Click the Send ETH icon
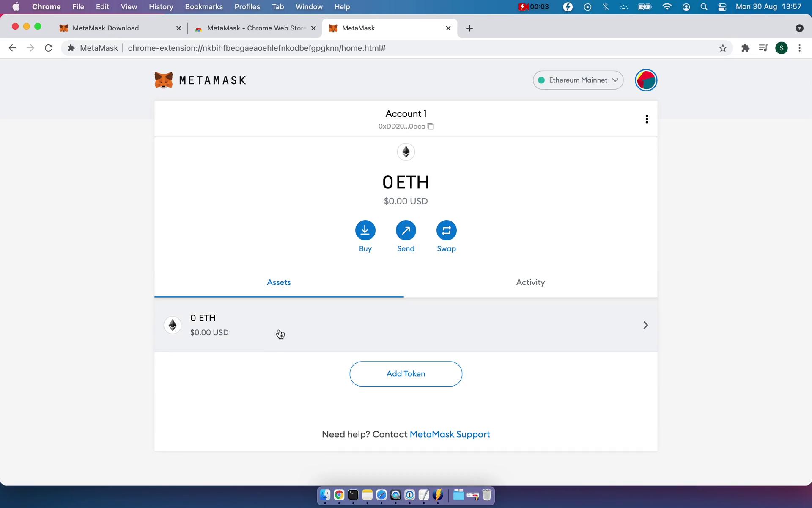 click(406, 230)
